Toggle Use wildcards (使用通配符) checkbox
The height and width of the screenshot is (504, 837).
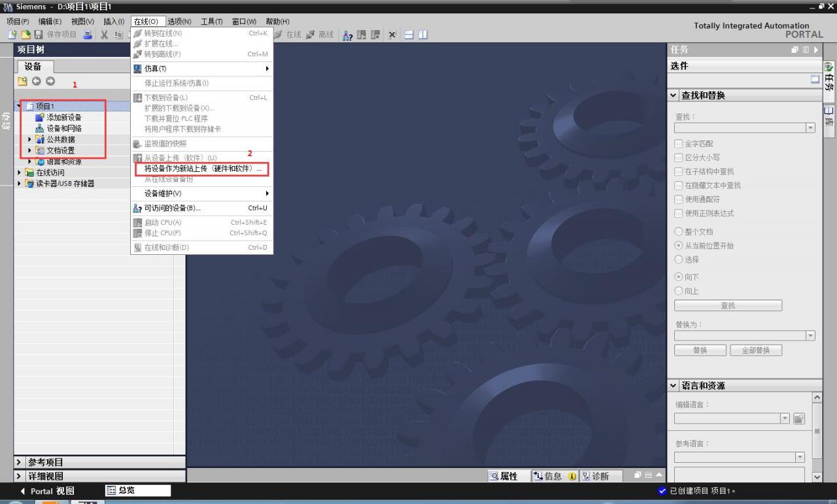(x=678, y=199)
